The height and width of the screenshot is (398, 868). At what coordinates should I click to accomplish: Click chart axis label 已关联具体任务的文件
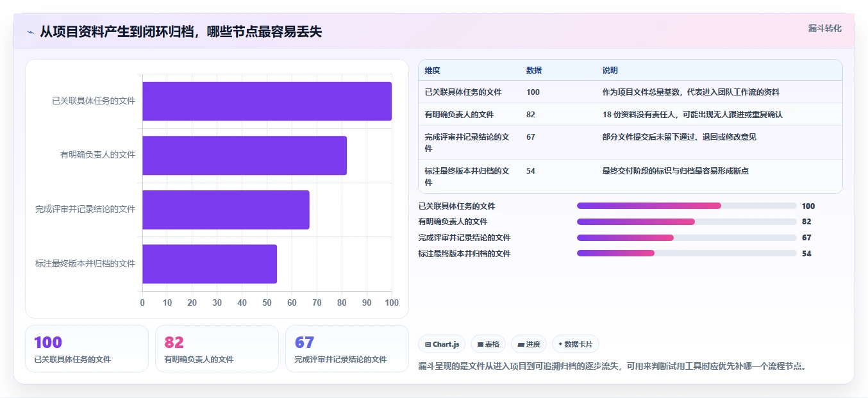point(94,101)
